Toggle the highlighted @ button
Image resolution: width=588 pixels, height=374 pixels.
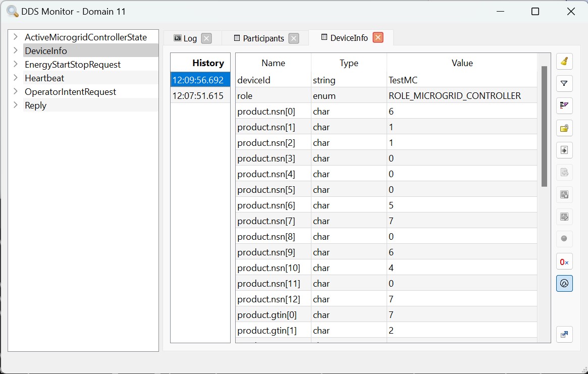point(564,284)
